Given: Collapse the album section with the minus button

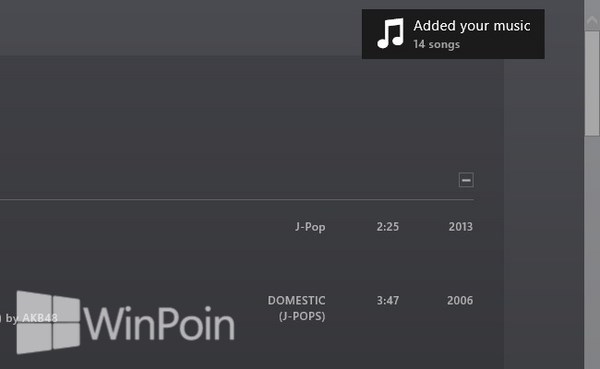Looking at the screenshot, I should pos(466,180).
